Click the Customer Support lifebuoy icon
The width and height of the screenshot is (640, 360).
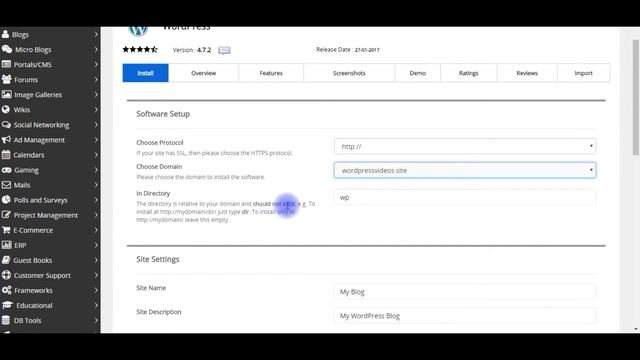[x=6, y=275]
